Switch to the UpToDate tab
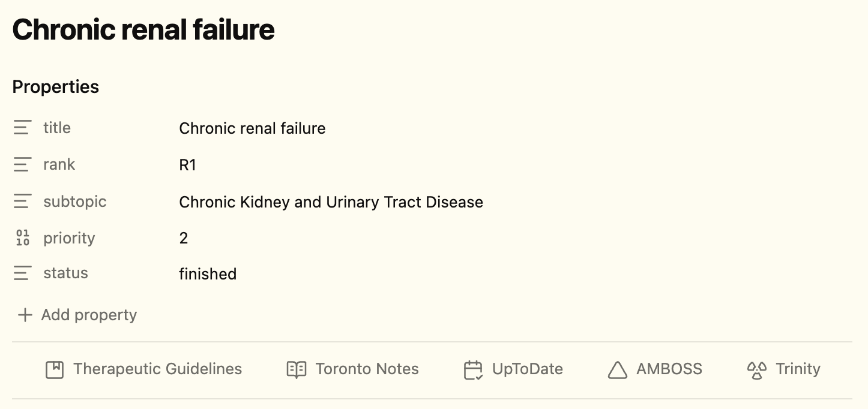Image resolution: width=868 pixels, height=409 pixels. click(x=527, y=369)
